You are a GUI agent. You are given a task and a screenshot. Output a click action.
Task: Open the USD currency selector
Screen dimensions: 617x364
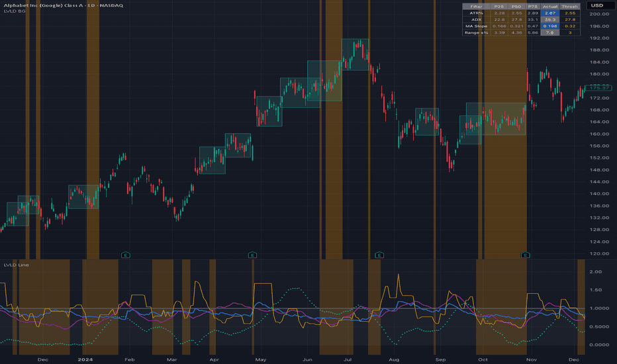tap(601, 5)
